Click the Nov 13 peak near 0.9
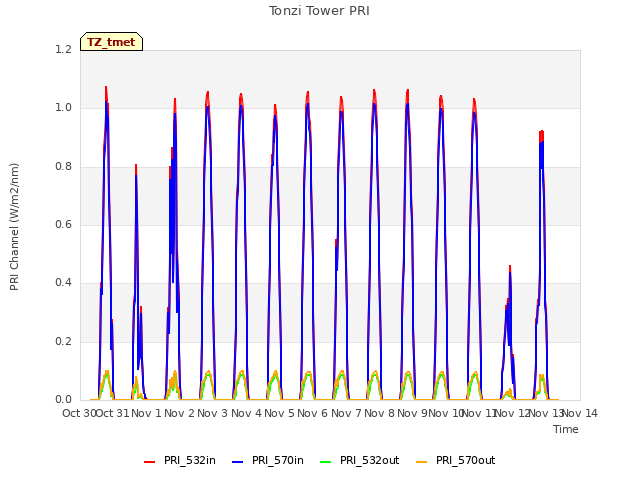The height and width of the screenshot is (480, 640). (542, 131)
